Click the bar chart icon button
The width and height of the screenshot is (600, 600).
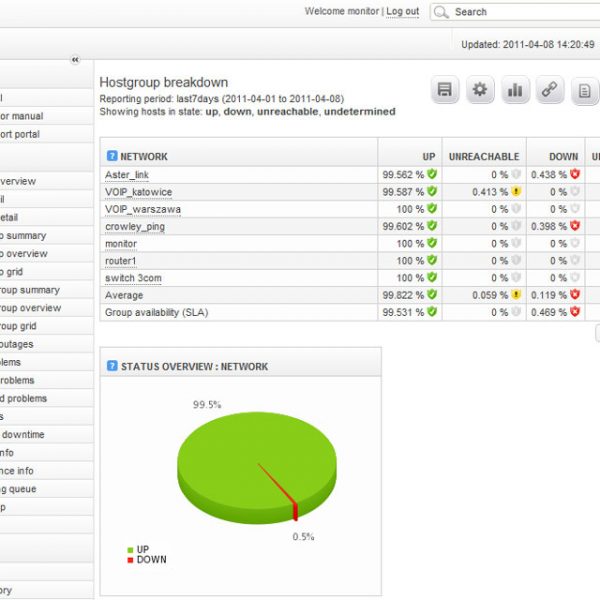coord(515,90)
